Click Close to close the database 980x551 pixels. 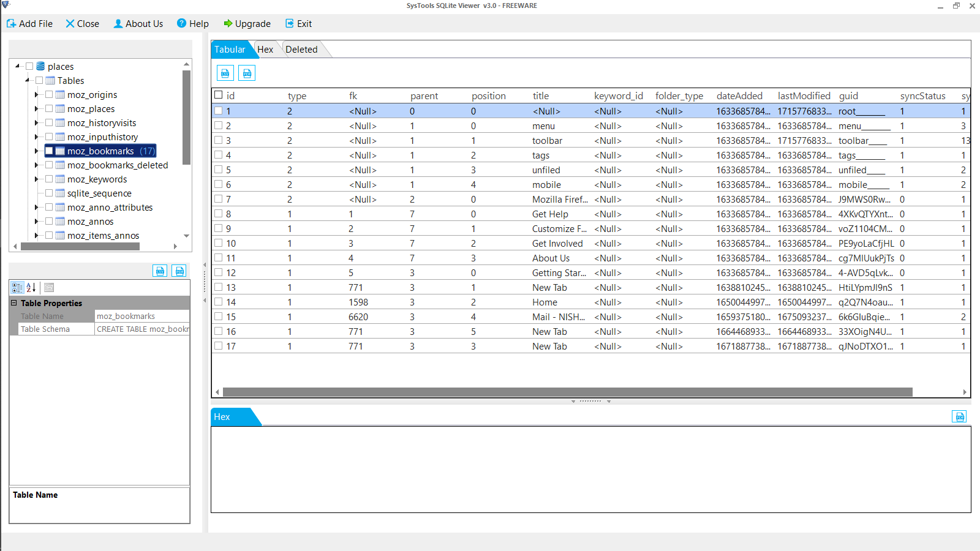83,23
